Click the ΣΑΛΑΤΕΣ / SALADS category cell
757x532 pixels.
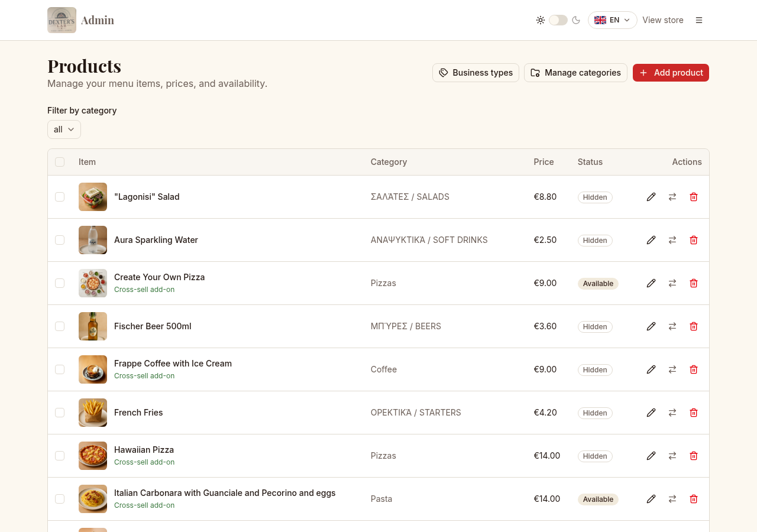[410, 197]
